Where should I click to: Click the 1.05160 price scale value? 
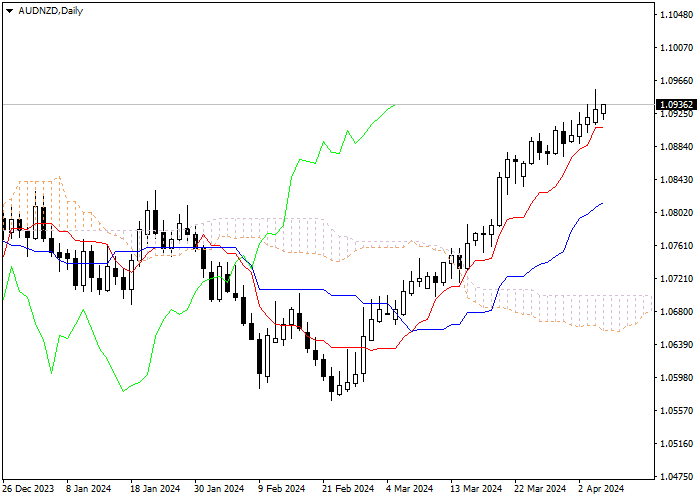click(676, 444)
